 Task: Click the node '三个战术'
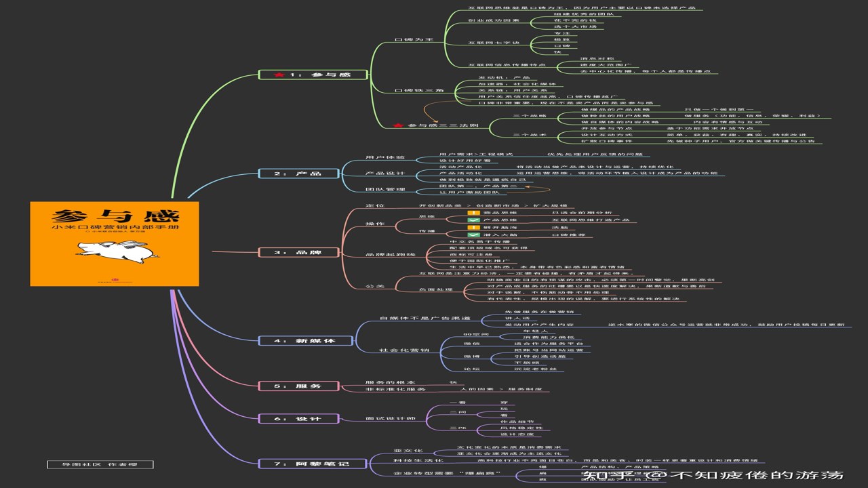[530, 135]
